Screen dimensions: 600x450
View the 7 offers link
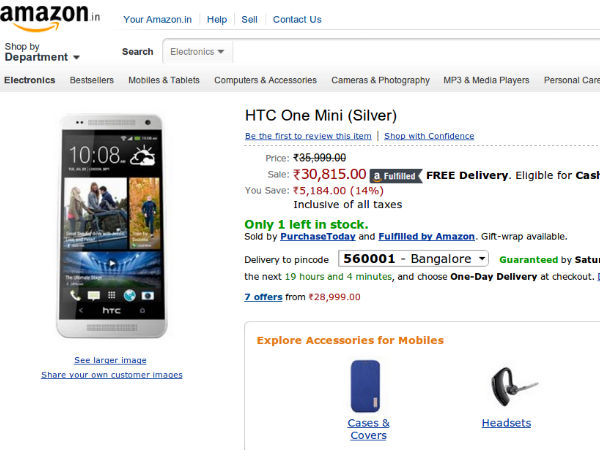[263, 296]
